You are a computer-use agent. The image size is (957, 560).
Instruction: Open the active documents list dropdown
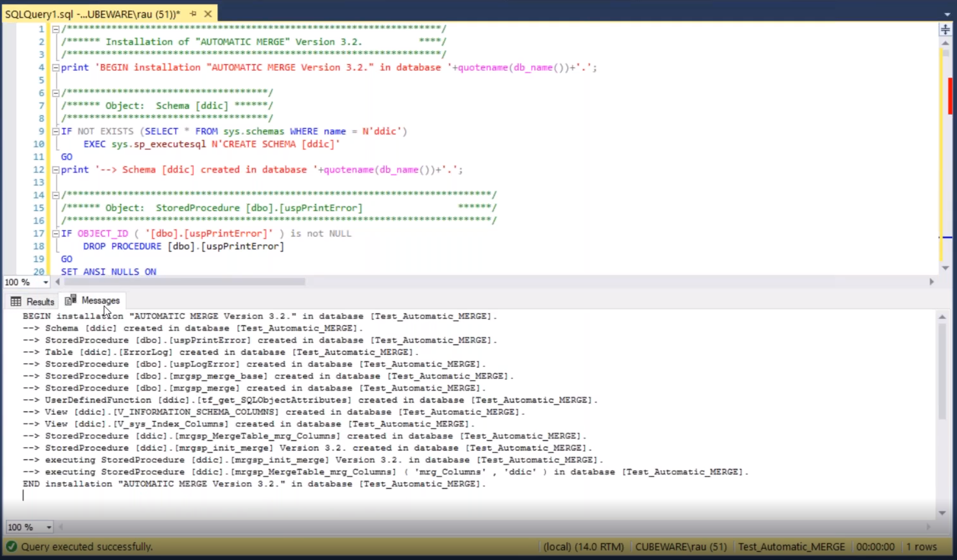[947, 14]
